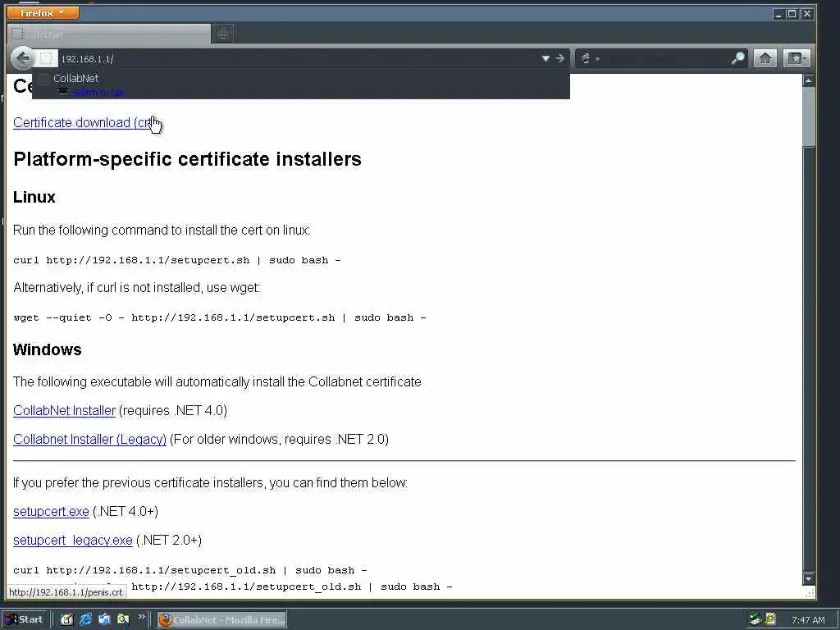Launch Internet Explorer from quick launch
840x630 pixels.
point(85,620)
